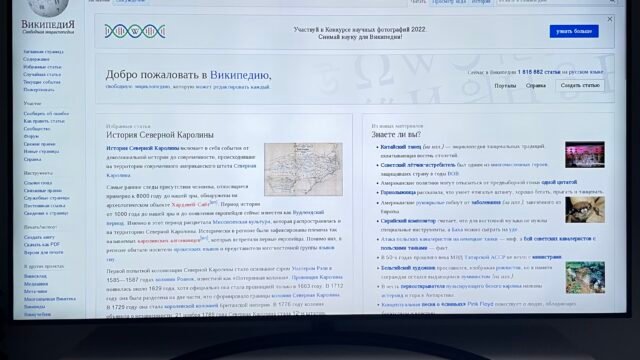Click 'Сведения о странице' in the sidebar
The height and width of the screenshot is (360, 640).
pos(46,213)
